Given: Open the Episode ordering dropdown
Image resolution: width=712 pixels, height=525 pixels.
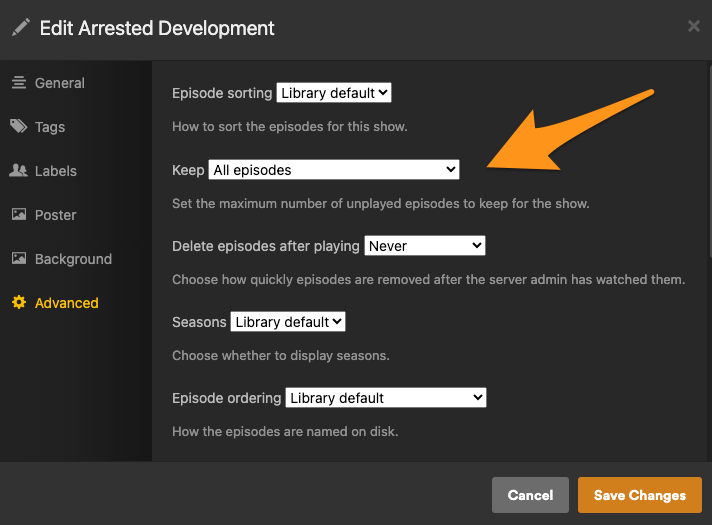Looking at the screenshot, I should click(386, 397).
